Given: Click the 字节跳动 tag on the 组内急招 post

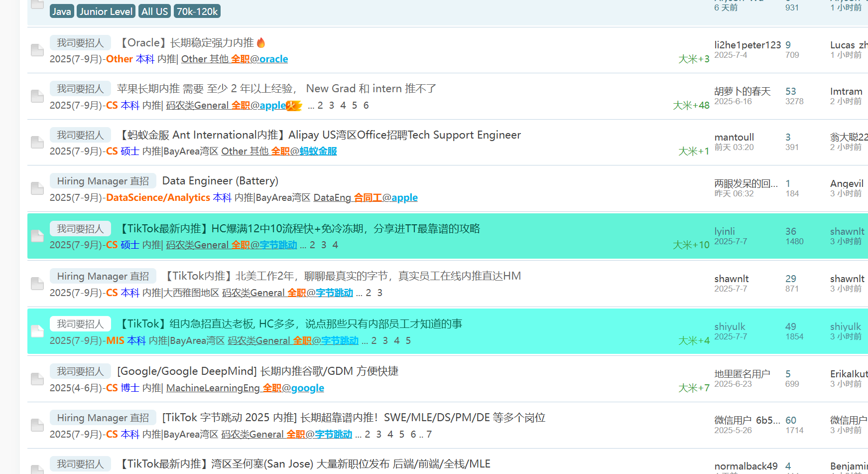Looking at the screenshot, I should coord(340,341).
